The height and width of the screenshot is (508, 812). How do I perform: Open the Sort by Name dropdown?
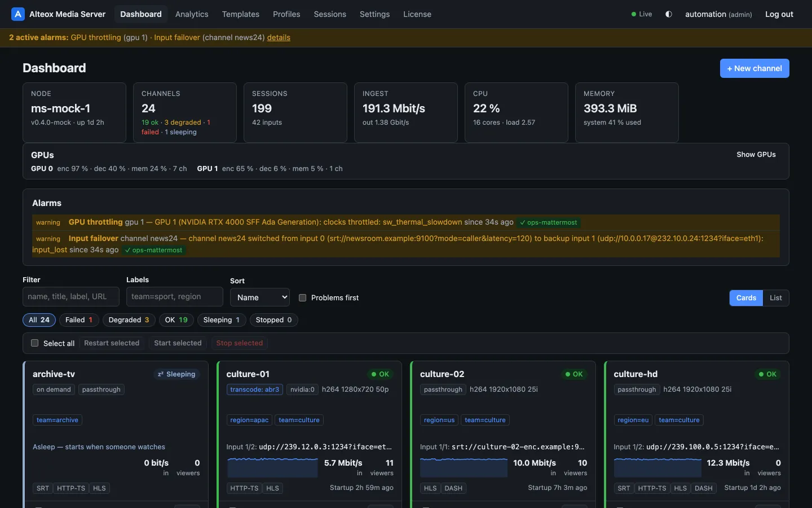point(260,297)
